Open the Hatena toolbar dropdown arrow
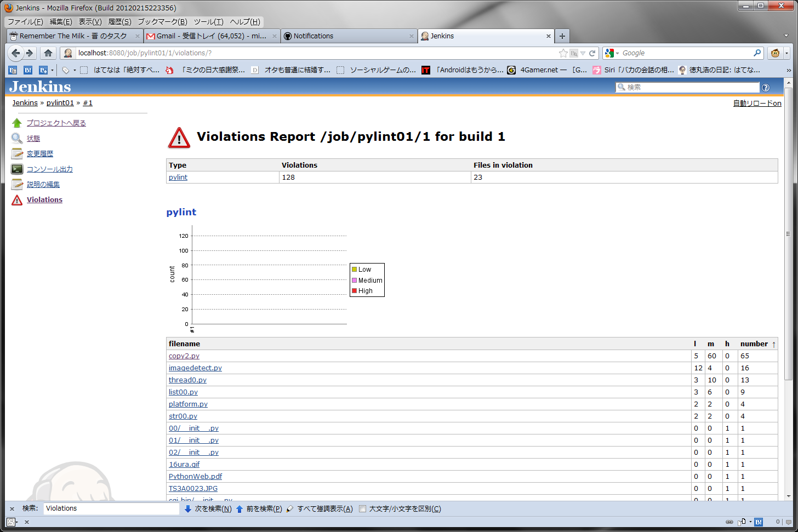The height and width of the screenshot is (532, 798). [x=53, y=70]
